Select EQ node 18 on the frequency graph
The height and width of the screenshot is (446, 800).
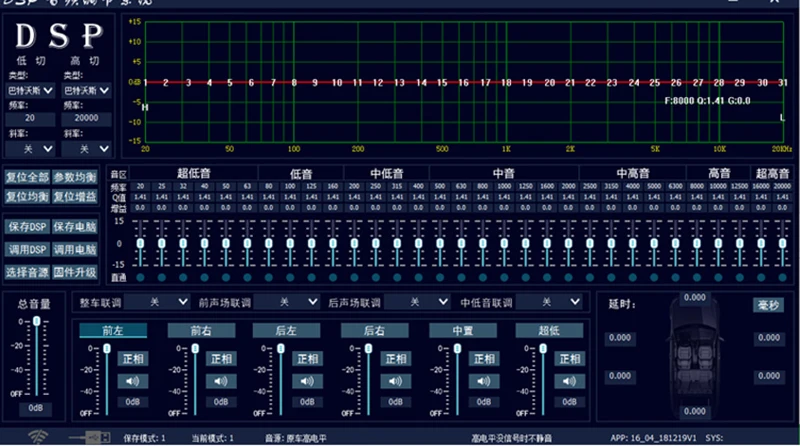(x=506, y=82)
